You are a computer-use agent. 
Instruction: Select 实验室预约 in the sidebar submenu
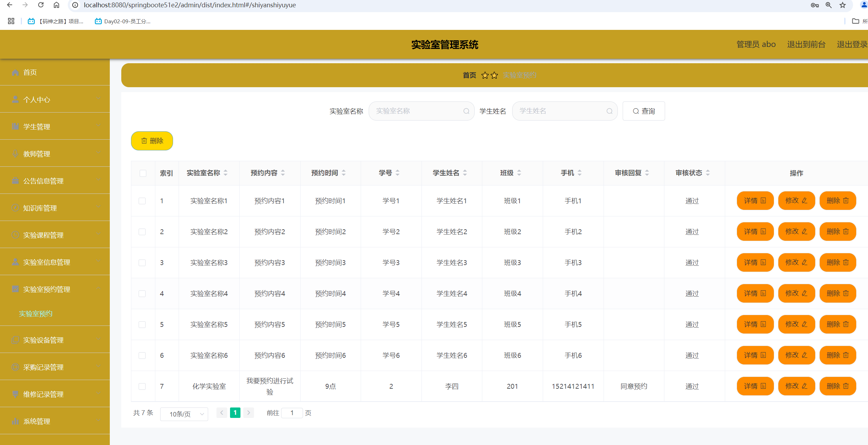(x=35, y=313)
